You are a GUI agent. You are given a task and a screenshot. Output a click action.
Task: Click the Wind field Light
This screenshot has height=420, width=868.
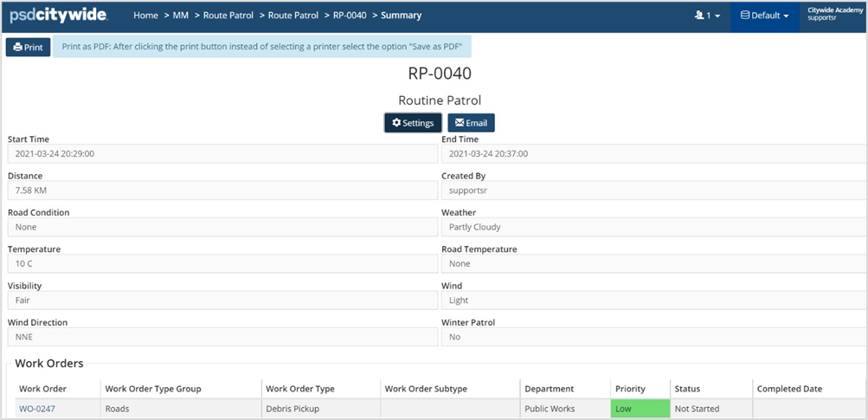click(654, 300)
